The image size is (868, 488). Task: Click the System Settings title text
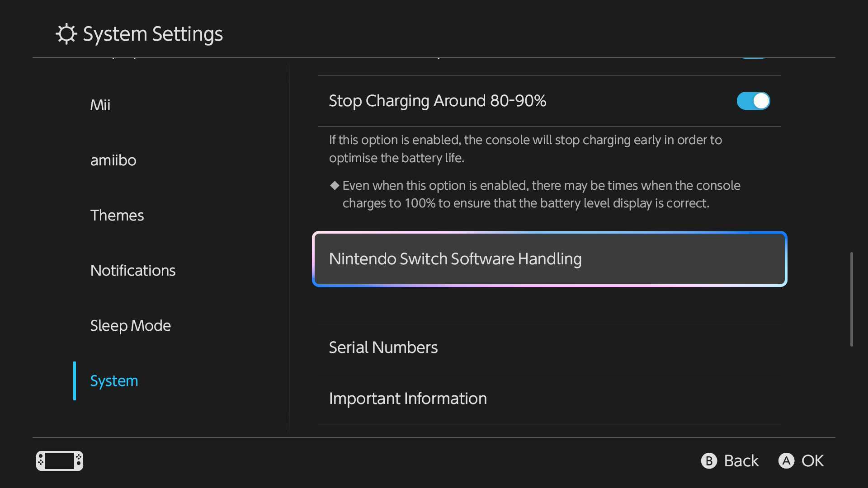[153, 34]
